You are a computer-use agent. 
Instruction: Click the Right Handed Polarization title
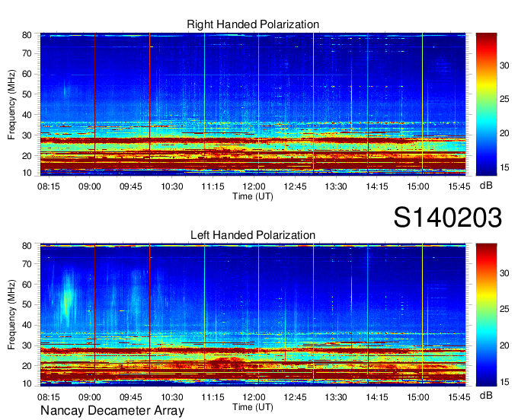pyautogui.click(x=253, y=24)
